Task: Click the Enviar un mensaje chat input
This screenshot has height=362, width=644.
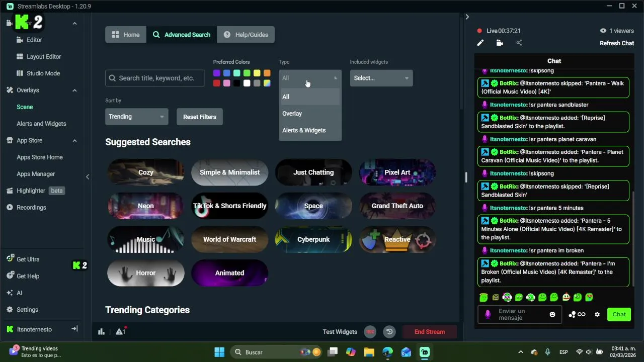Action: 519,315
